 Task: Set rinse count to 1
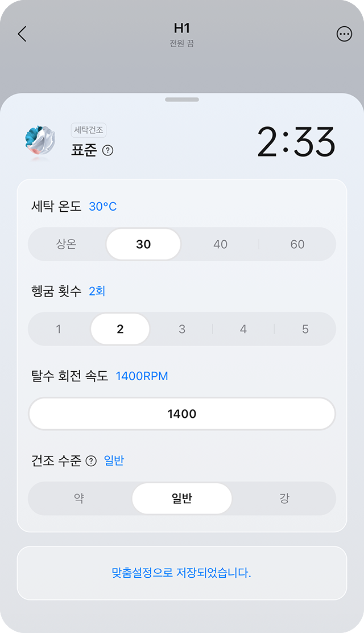pos(59,329)
